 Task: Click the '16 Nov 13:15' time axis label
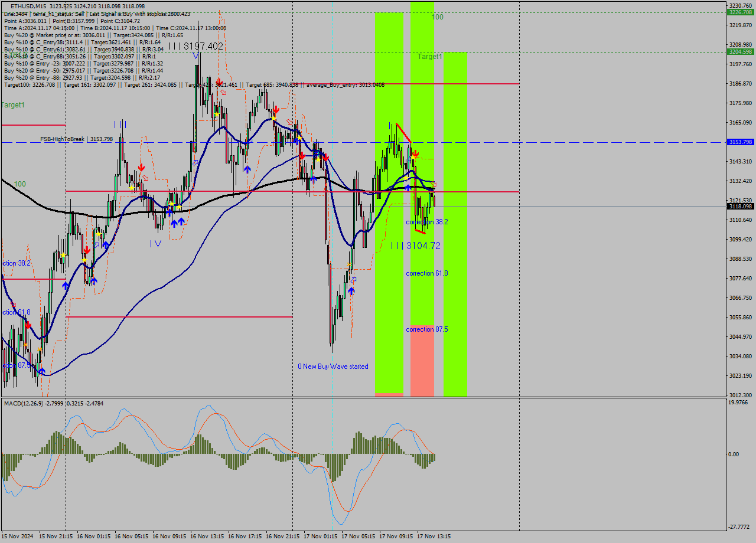207,537
